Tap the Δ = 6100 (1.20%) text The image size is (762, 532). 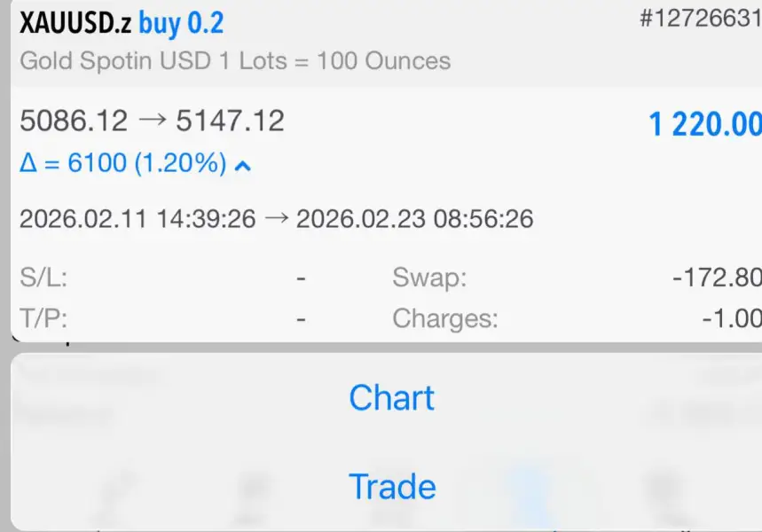pyautogui.click(x=122, y=164)
